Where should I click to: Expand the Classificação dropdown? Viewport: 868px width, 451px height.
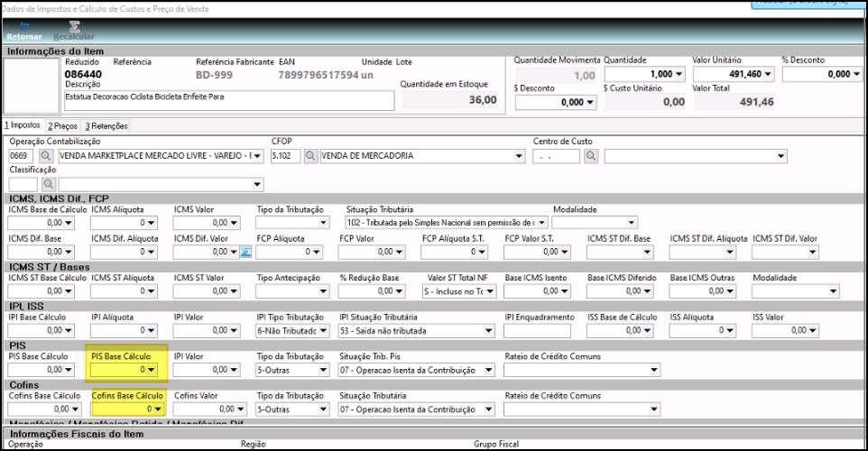tap(257, 184)
